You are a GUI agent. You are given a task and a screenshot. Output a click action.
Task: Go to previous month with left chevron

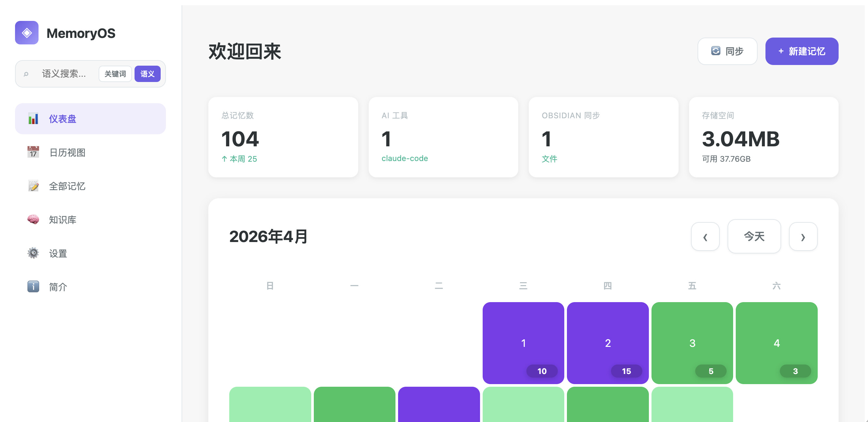pos(705,236)
